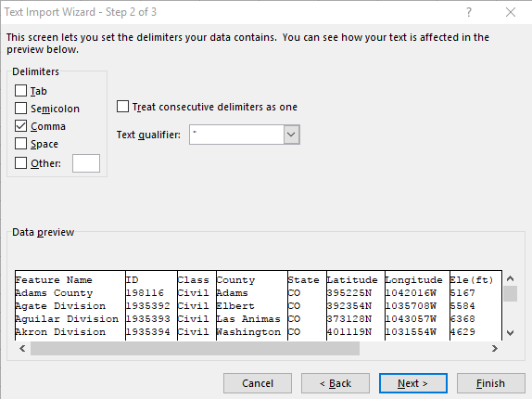532x399 pixels.
Task: Click the preview scroll left arrow
Action: point(22,348)
